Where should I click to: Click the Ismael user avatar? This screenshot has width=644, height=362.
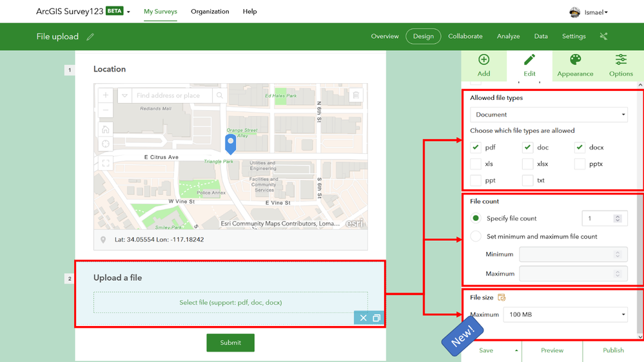click(x=574, y=12)
